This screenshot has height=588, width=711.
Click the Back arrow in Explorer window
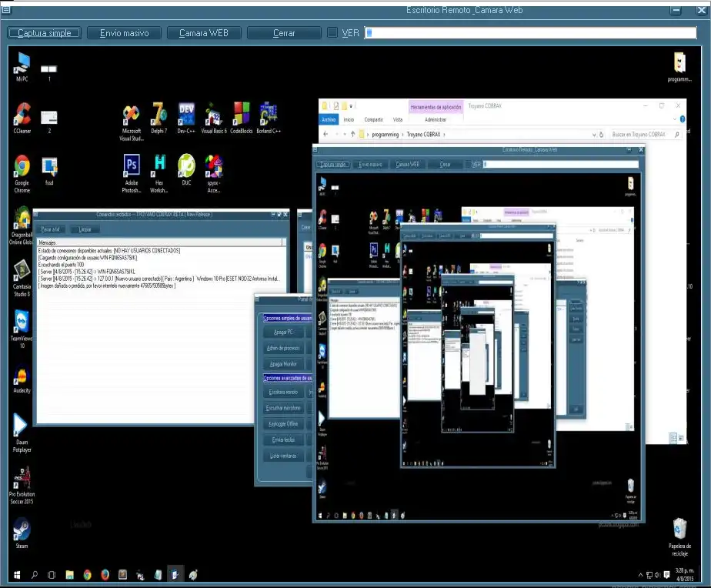point(325,134)
